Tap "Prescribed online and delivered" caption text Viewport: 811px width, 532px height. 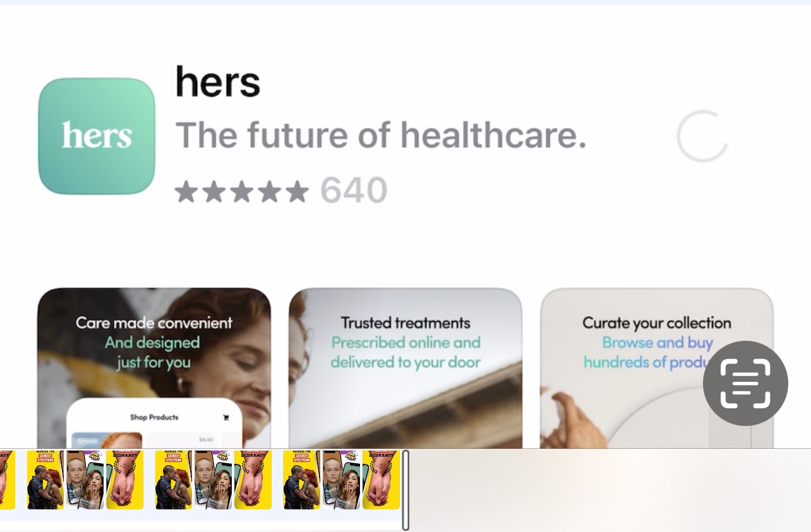405,352
